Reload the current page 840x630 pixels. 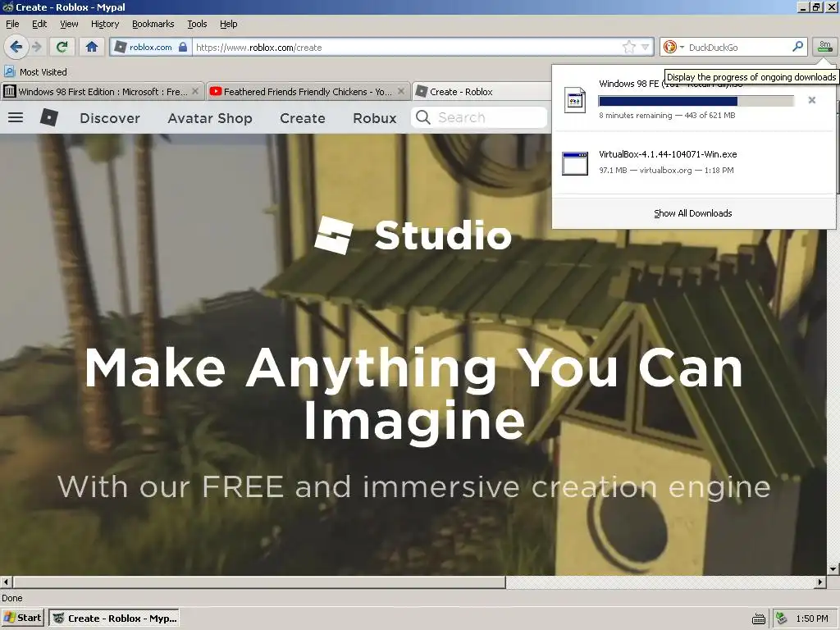[x=62, y=47]
